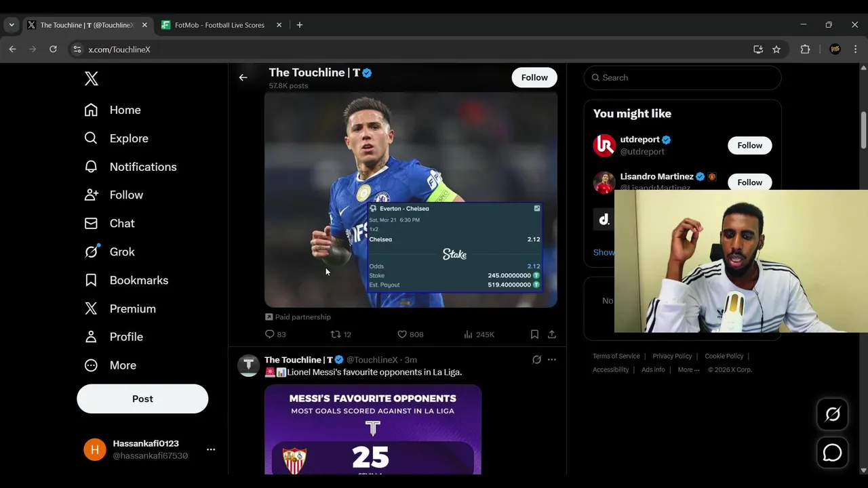Open Bookmarks page
868x488 pixels.
click(x=126, y=281)
